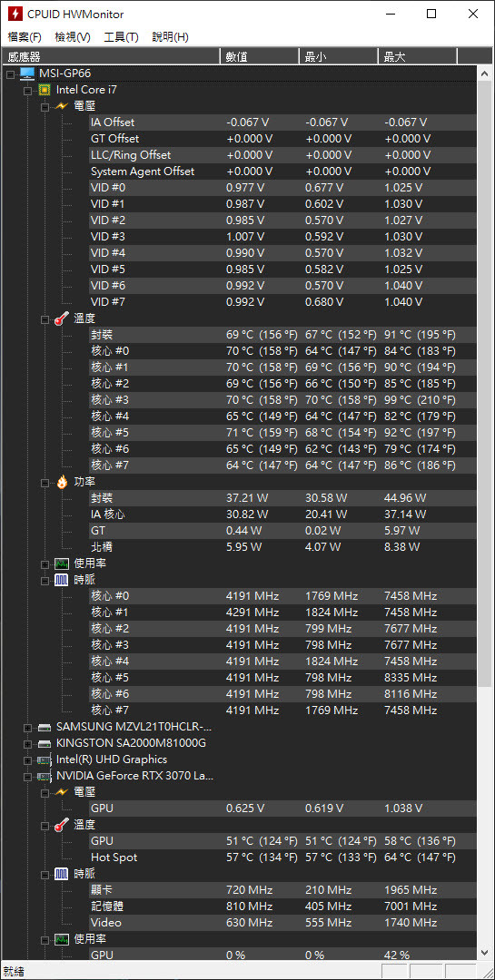Select the GPU 0 % utilization row
This screenshot has width=495, height=980.
pos(282,954)
